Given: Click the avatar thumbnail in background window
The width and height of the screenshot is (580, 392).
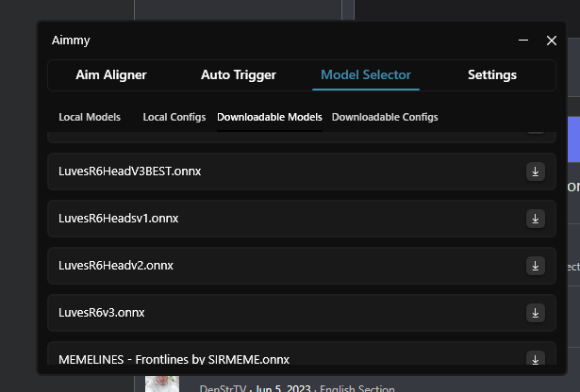Looking at the screenshot, I should tap(162, 384).
